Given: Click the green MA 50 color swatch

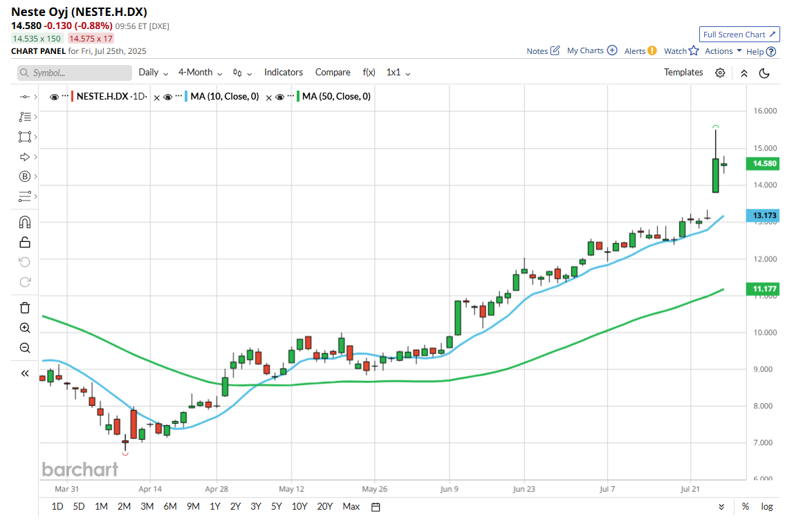Looking at the screenshot, I should click(x=298, y=97).
